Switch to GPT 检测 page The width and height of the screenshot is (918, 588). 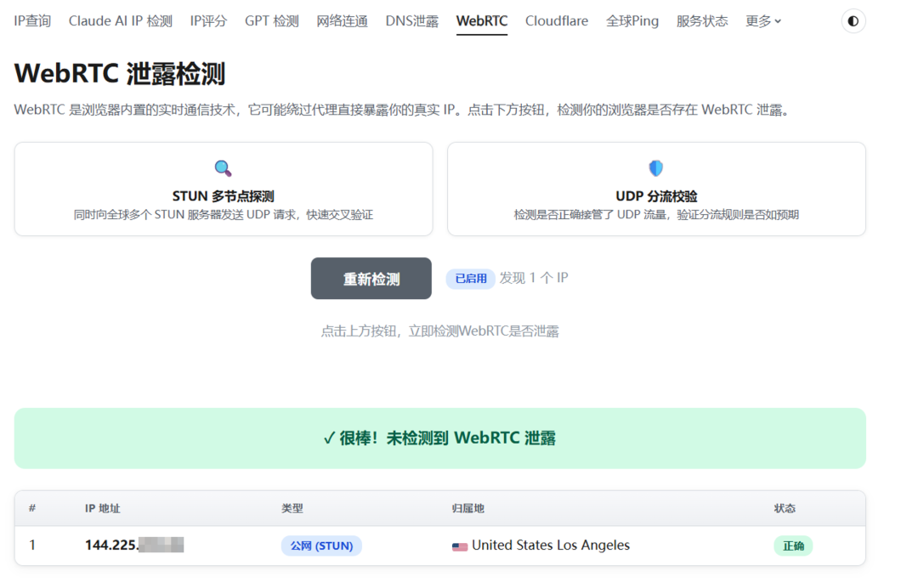click(272, 21)
